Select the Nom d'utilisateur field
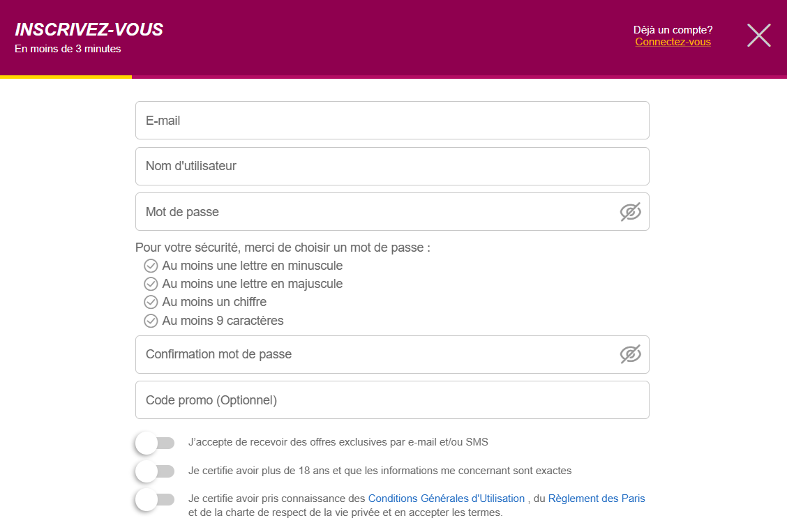This screenshot has width=787, height=532. click(391, 166)
